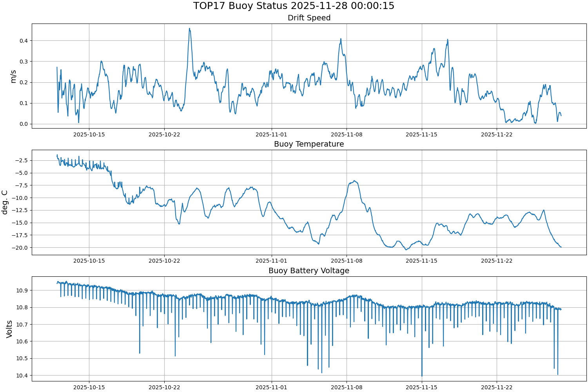Click the Drift Speed subplot title

(x=309, y=18)
